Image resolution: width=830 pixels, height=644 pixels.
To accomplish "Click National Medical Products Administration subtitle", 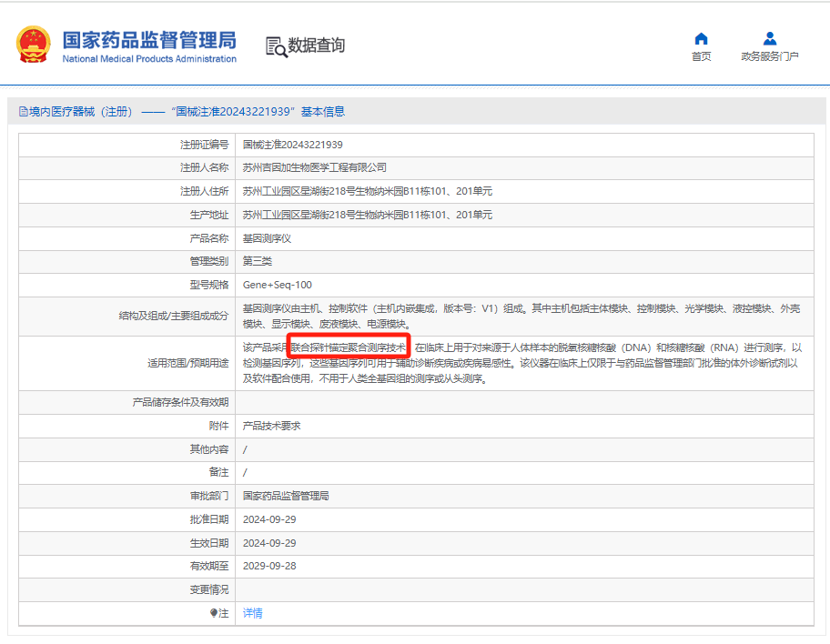I will click(x=149, y=59).
